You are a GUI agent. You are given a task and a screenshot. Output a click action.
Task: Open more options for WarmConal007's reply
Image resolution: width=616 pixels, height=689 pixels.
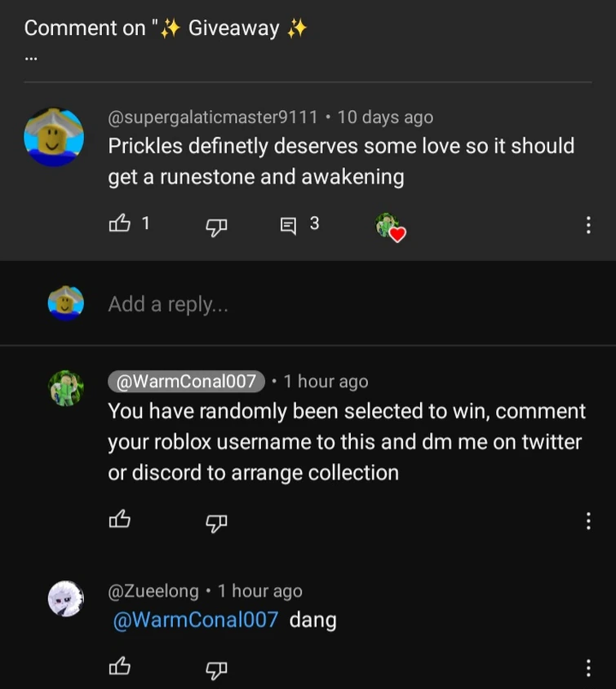(x=588, y=520)
